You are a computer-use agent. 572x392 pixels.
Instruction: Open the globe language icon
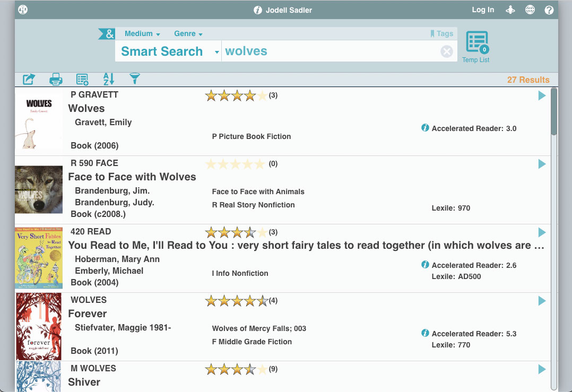530,10
